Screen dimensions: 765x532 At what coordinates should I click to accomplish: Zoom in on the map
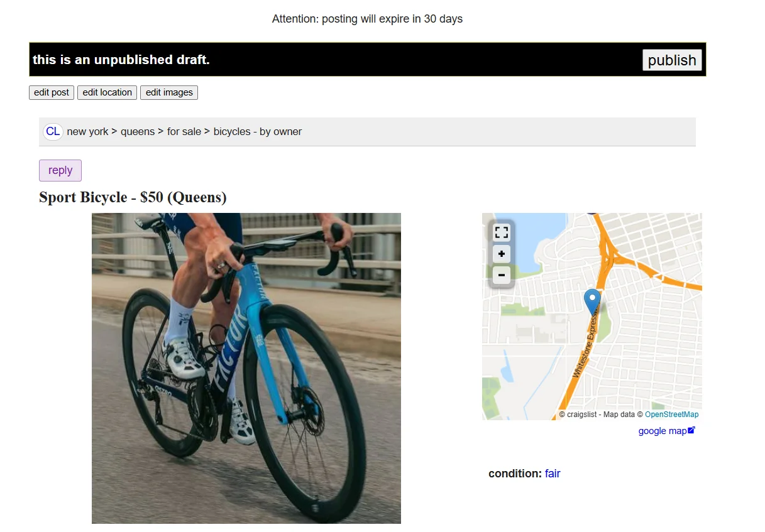501,254
